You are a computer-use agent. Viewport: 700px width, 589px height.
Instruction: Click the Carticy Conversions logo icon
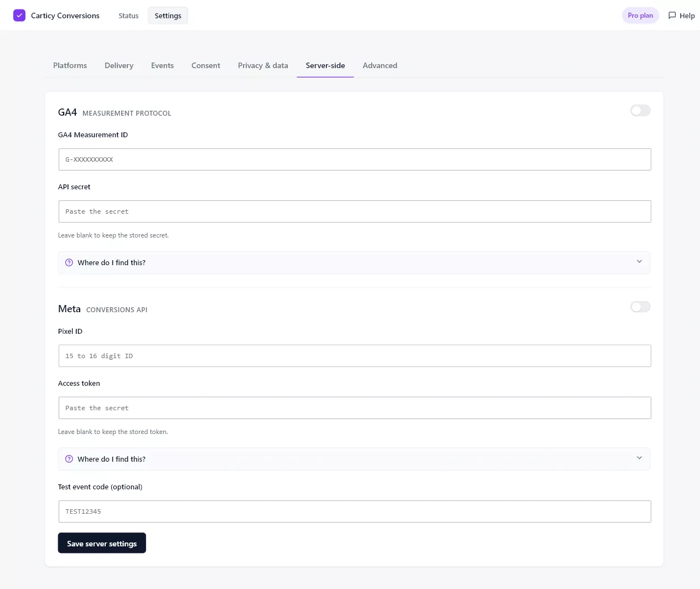point(19,15)
